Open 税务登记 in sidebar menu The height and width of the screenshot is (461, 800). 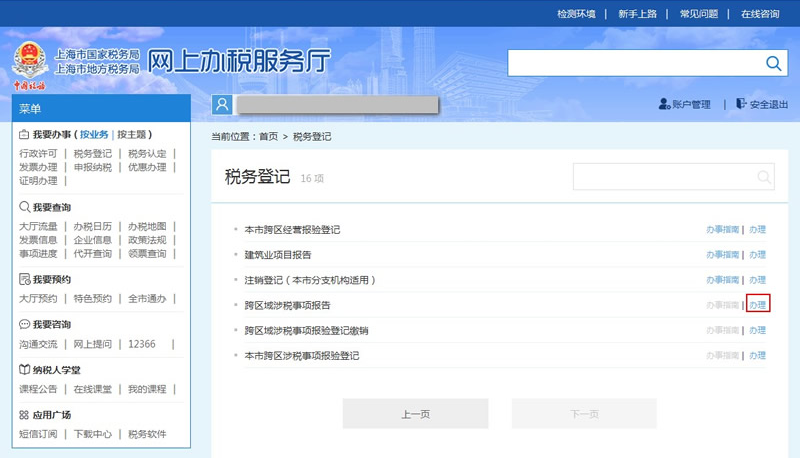(92, 153)
